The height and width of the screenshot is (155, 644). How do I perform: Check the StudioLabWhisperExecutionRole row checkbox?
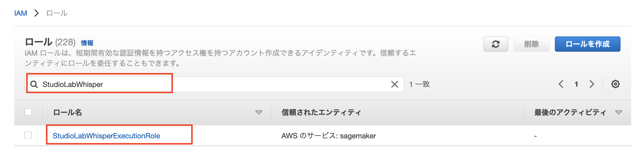point(28,135)
